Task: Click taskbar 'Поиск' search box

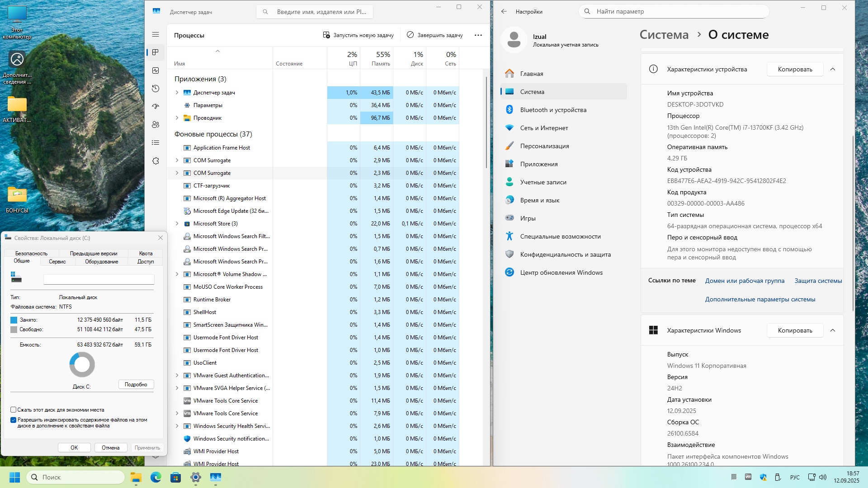Action: tap(75, 477)
